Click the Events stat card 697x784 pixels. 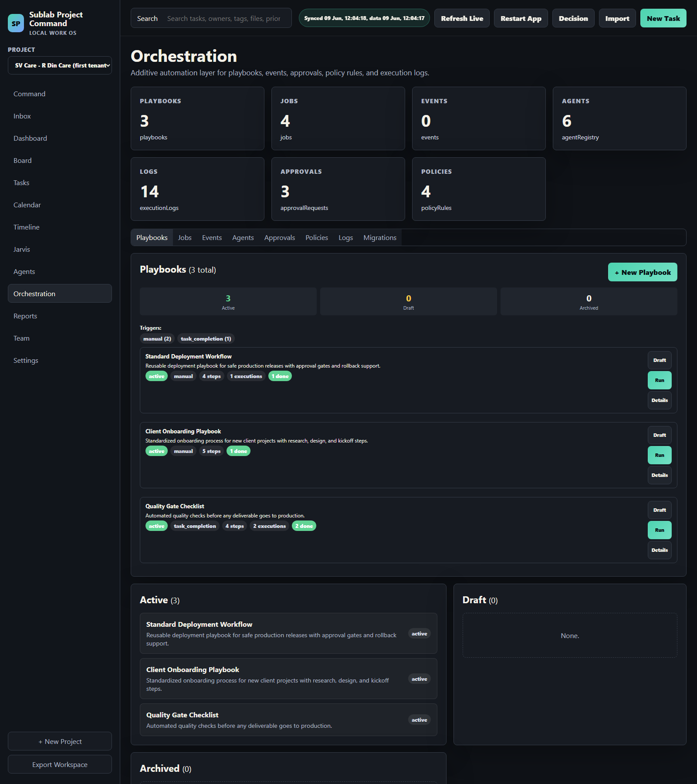[x=479, y=118]
